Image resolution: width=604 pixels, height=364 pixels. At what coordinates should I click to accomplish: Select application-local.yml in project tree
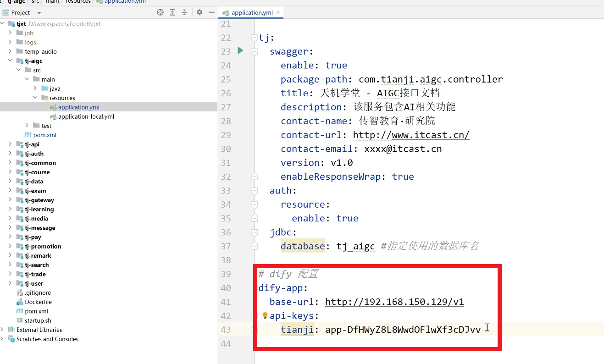86,116
